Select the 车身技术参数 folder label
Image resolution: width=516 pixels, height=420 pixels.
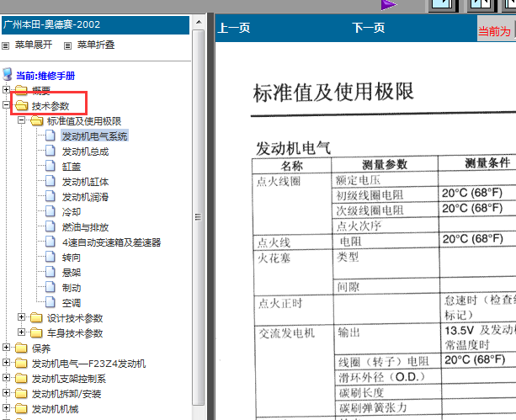point(75,333)
